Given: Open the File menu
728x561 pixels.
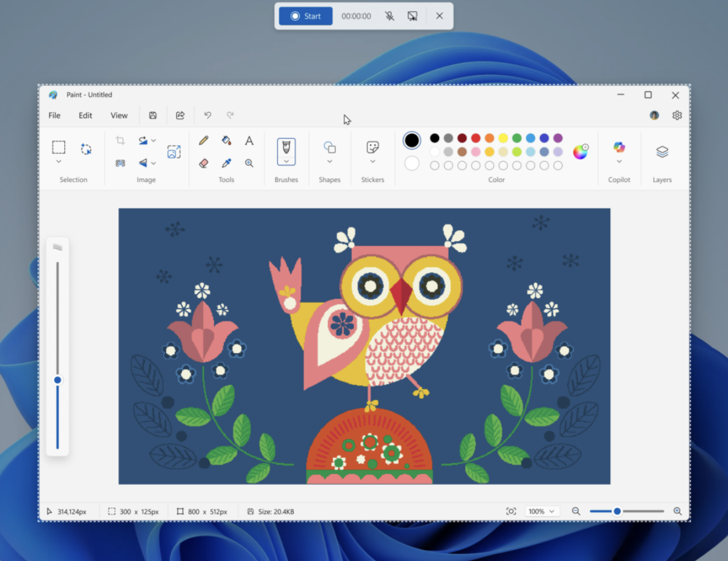Looking at the screenshot, I should click(54, 115).
